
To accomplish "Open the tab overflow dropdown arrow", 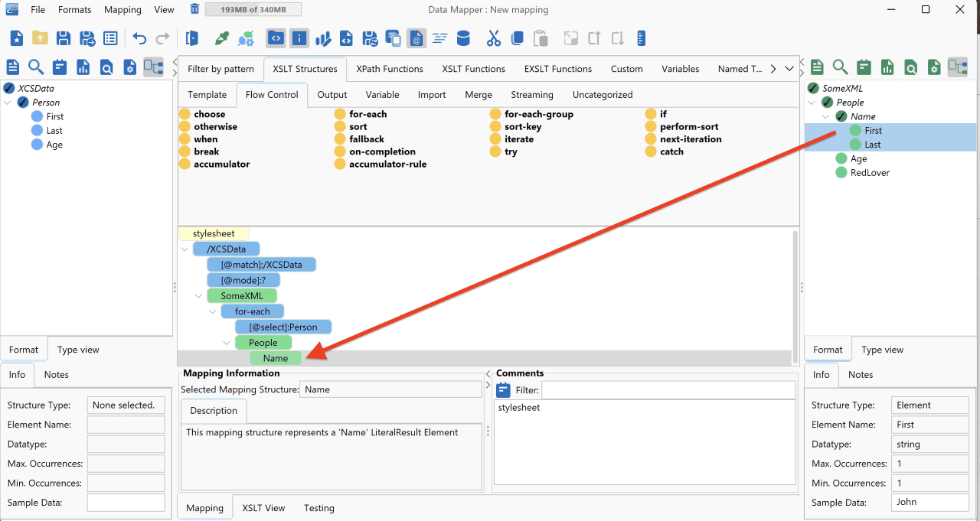I will [x=789, y=69].
